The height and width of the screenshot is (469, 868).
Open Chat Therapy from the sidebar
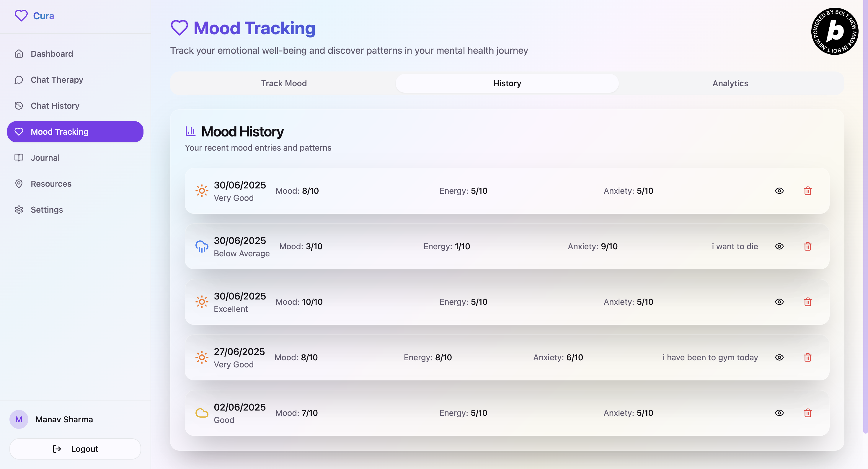click(x=57, y=80)
